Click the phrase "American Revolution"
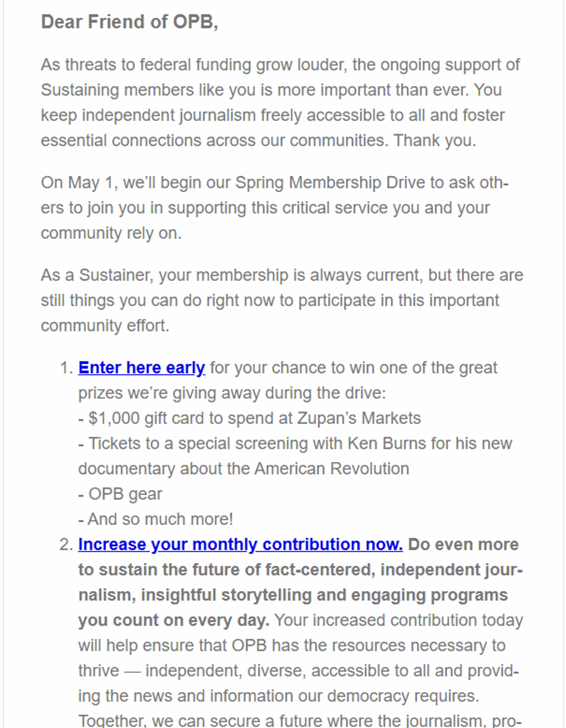This screenshot has height=728, width=566. click(x=332, y=469)
